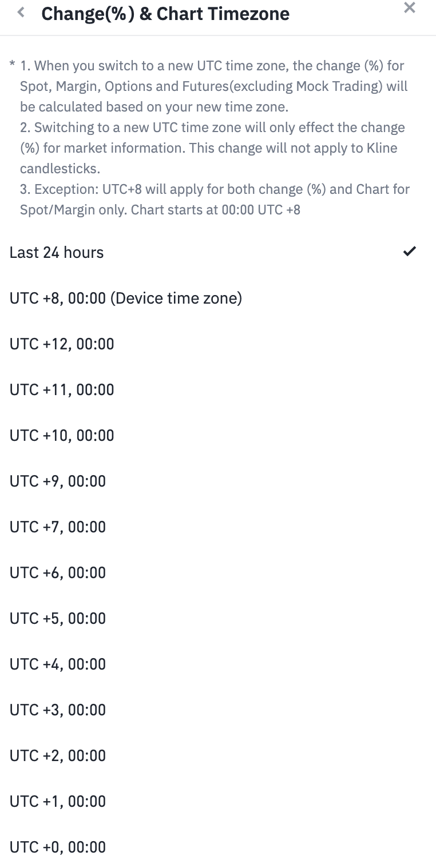Select the Last 24 hours option
The width and height of the screenshot is (436, 868).
(57, 252)
